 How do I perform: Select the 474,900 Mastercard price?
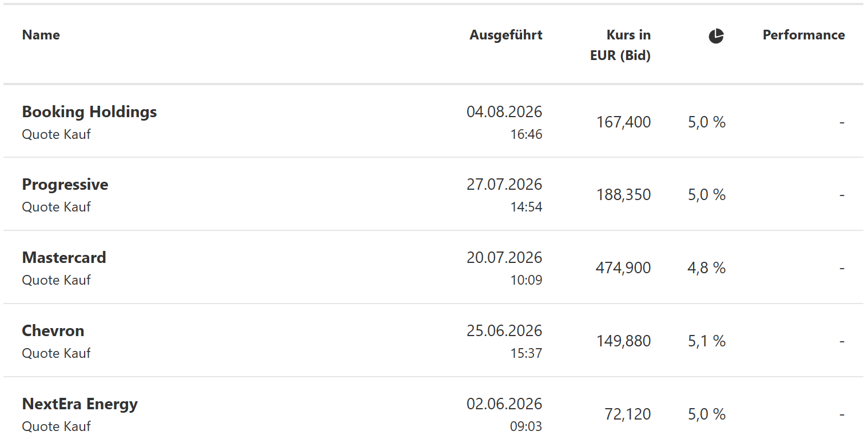623,268
